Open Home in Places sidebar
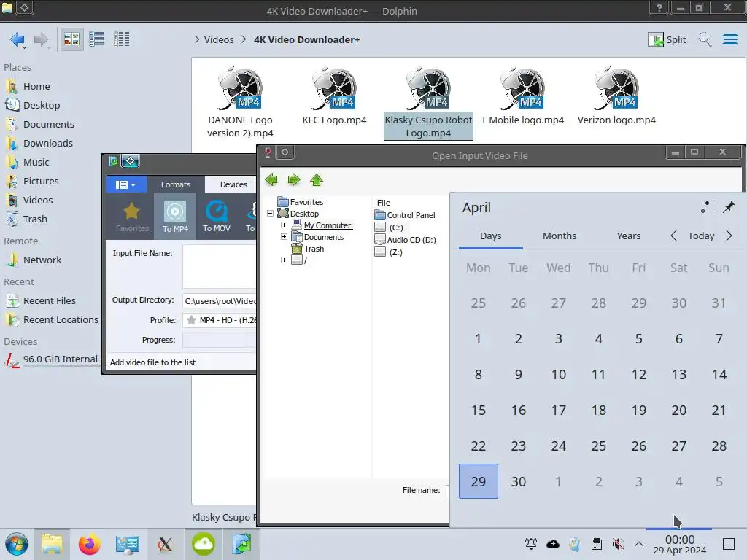The image size is (747, 560). click(x=36, y=86)
